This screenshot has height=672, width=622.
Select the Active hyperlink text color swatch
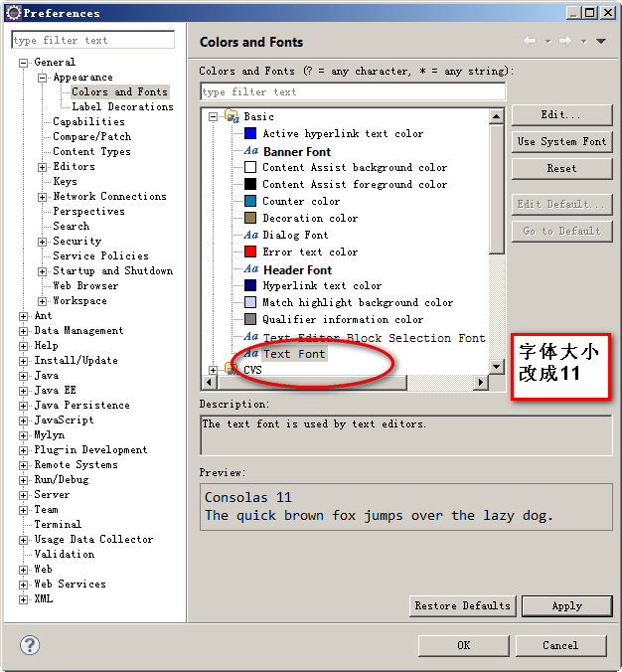(x=251, y=134)
